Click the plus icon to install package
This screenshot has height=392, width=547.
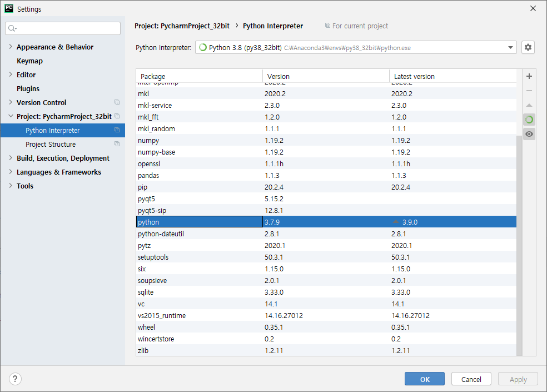coord(529,76)
